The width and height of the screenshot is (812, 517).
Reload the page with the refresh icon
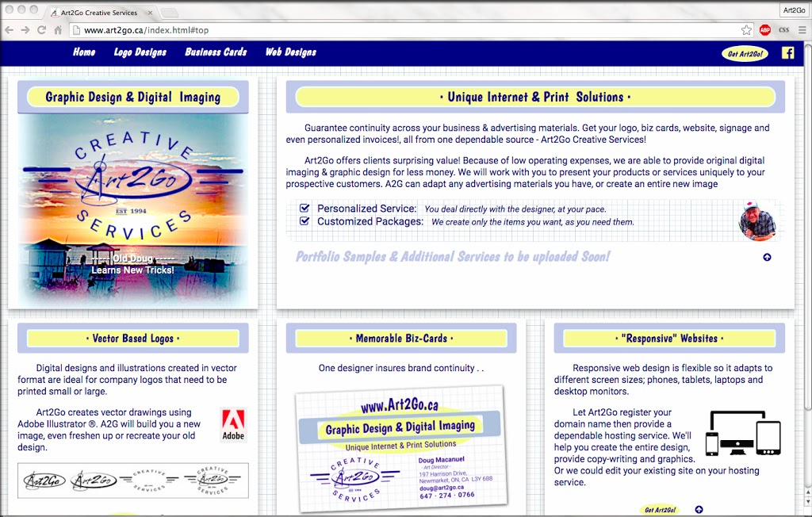point(42,30)
